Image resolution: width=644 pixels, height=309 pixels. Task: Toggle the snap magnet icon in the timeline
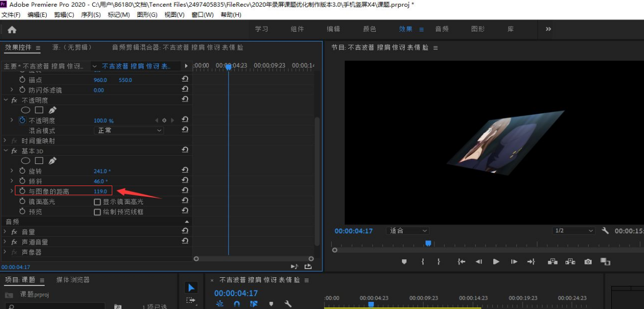pyautogui.click(x=236, y=304)
